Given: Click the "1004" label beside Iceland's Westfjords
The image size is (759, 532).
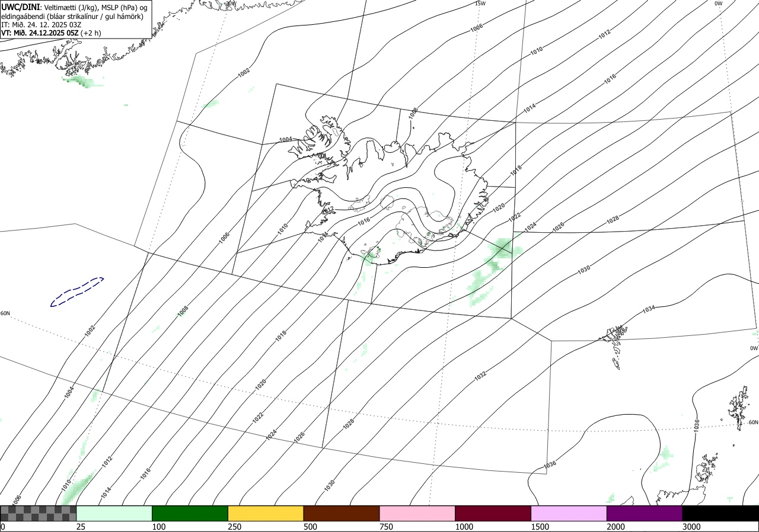Looking at the screenshot, I should click(286, 140).
